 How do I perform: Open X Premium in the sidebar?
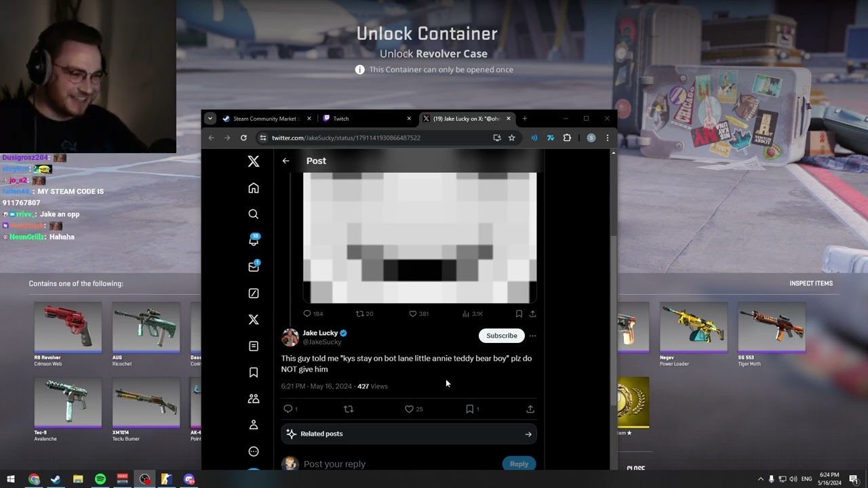click(254, 319)
